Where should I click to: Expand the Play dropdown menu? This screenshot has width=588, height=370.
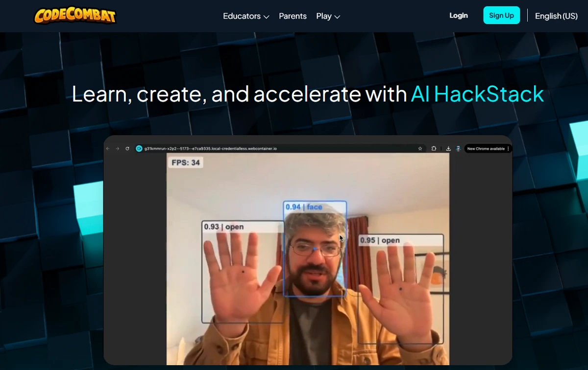(328, 16)
